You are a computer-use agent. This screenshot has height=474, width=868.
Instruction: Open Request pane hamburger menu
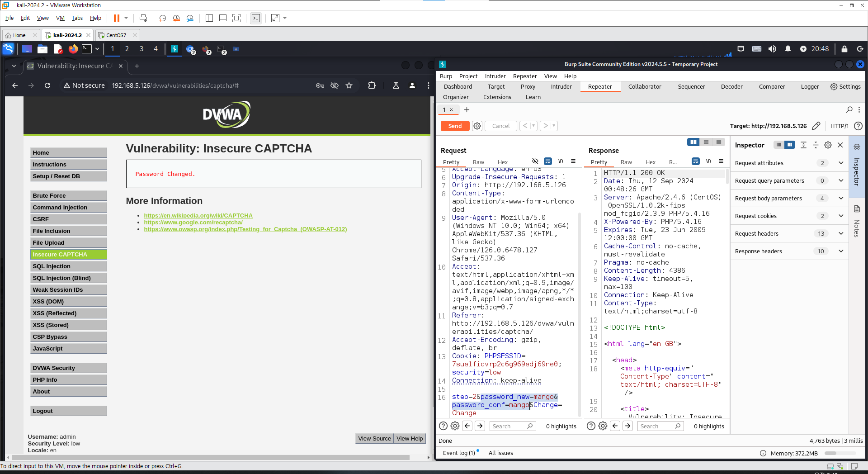(x=573, y=161)
